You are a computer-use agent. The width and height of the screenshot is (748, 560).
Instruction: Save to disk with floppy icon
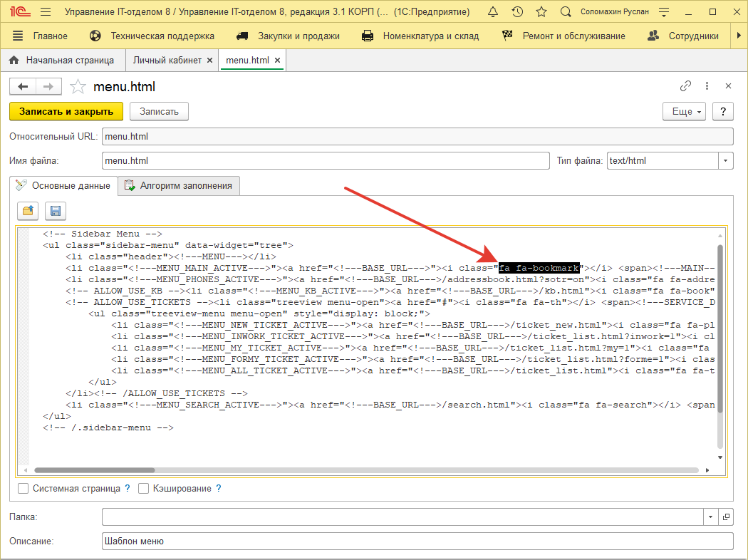pos(56,210)
